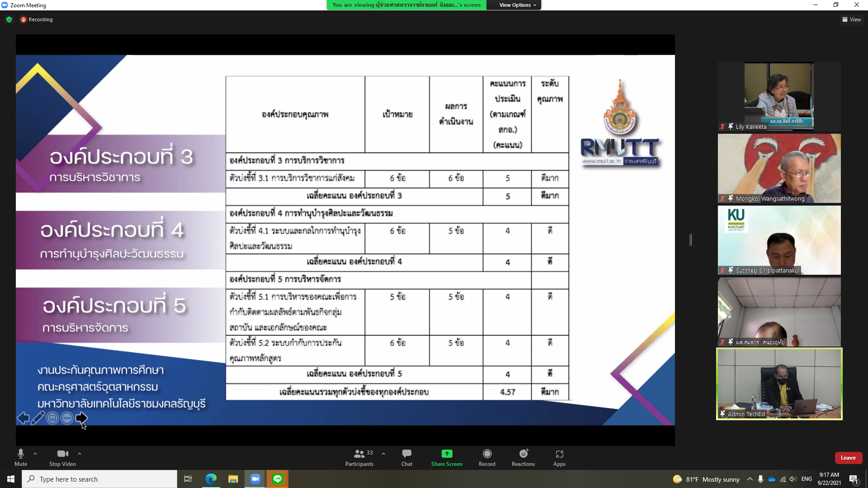
Task: Open OneDrive tray icon
Action: (x=772, y=479)
